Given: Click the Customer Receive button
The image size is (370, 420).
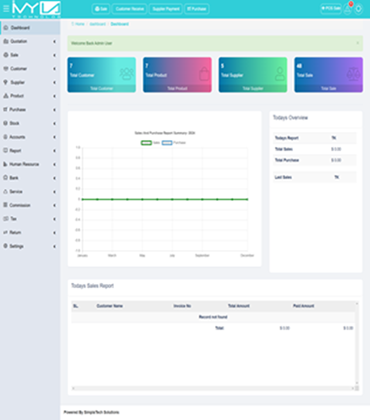Looking at the screenshot, I should pyautogui.click(x=130, y=9).
